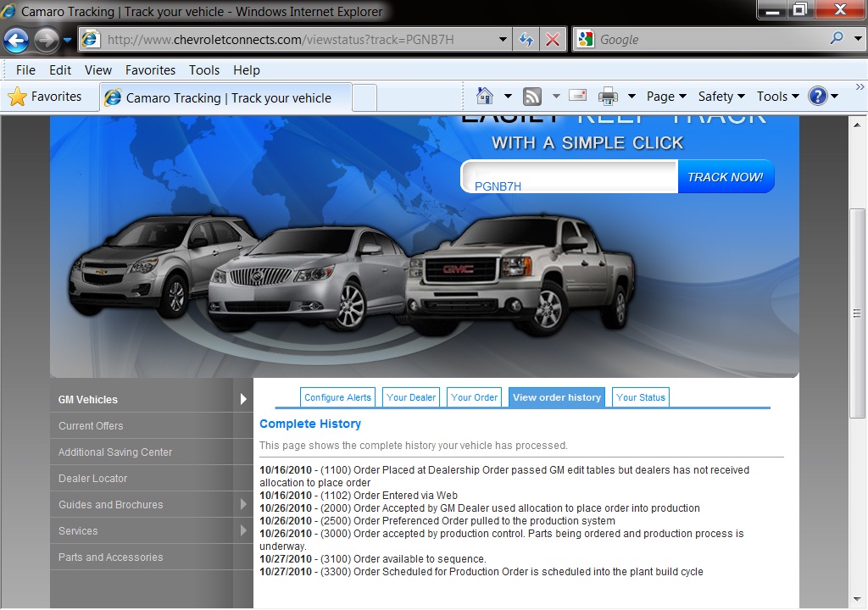Open a new blank tab

click(364, 98)
